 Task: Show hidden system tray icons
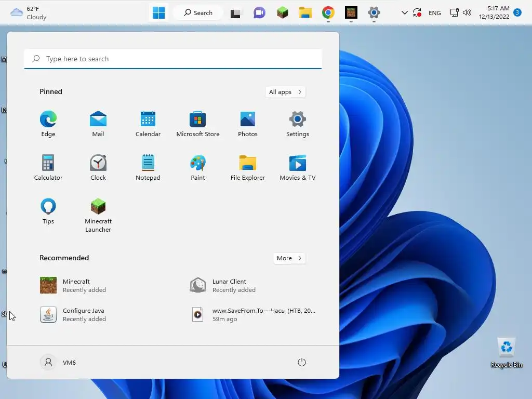coord(404,13)
